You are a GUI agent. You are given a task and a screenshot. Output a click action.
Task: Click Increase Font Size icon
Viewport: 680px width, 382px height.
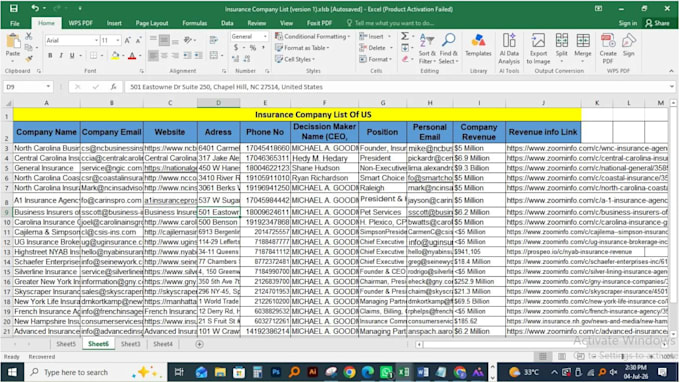click(128, 40)
